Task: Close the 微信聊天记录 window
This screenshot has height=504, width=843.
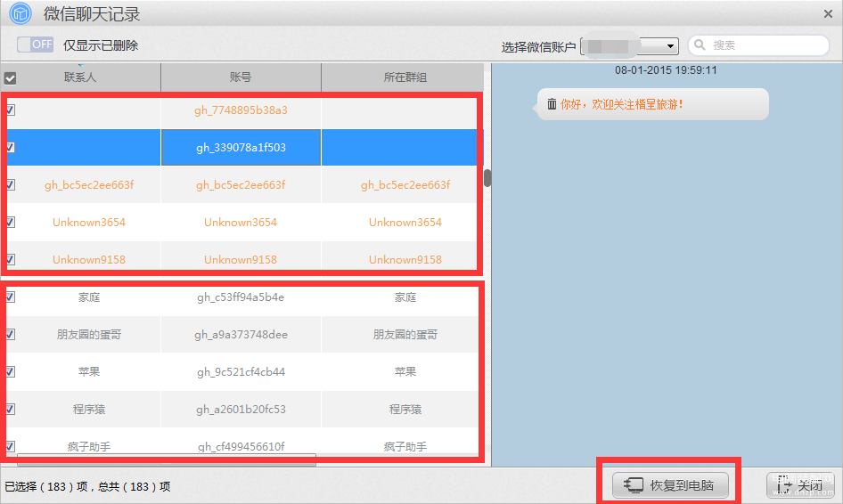Action: (x=828, y=14)
